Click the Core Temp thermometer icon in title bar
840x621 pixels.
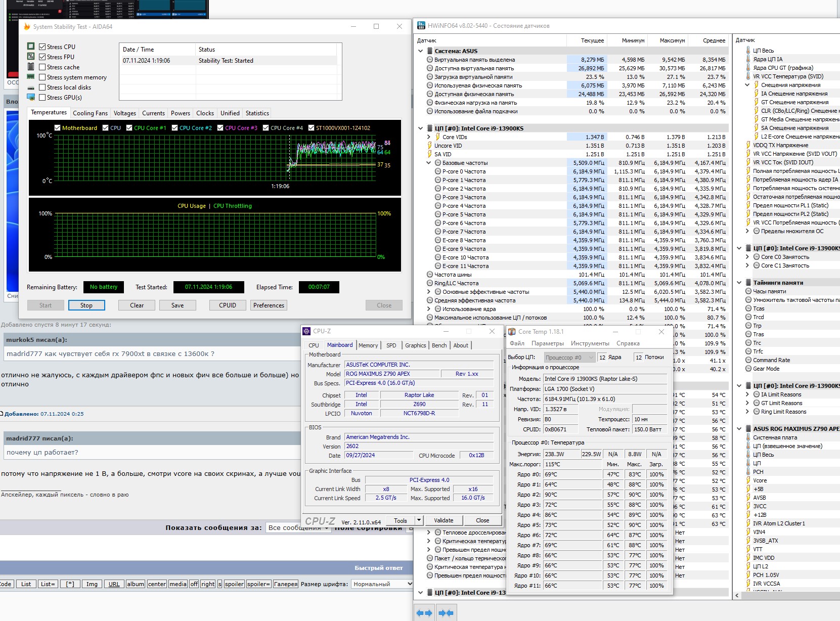pyautogui.click(x=512, y=332)
